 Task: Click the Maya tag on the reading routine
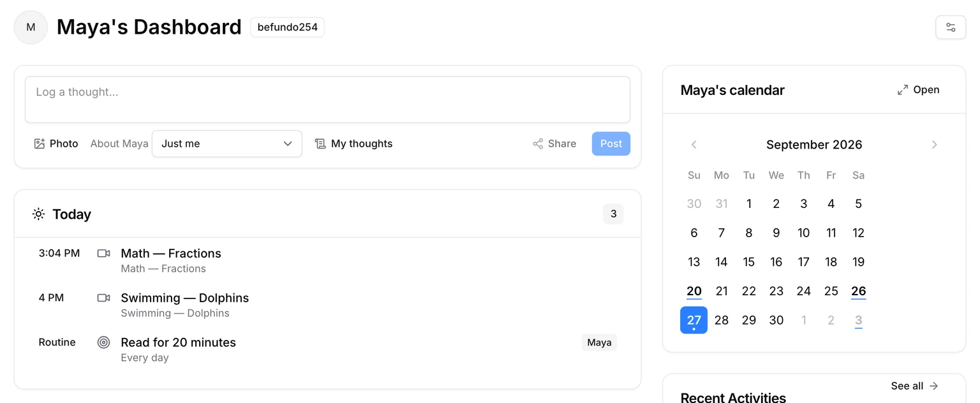pos(599,342)
